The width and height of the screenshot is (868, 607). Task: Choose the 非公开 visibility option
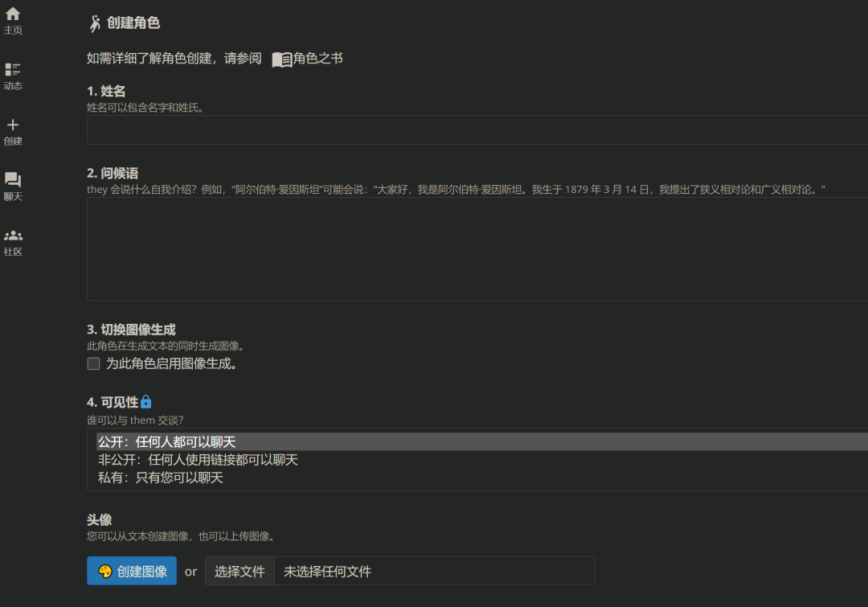[x=197, y=460]
